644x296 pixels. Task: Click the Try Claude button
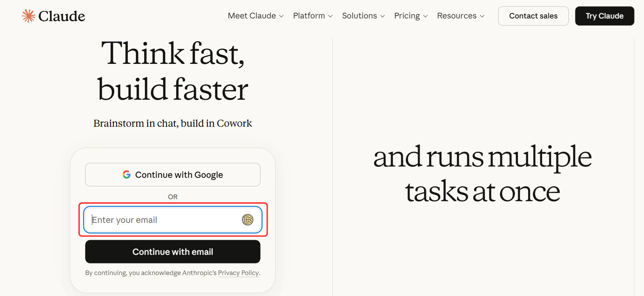tap(605, 16)
